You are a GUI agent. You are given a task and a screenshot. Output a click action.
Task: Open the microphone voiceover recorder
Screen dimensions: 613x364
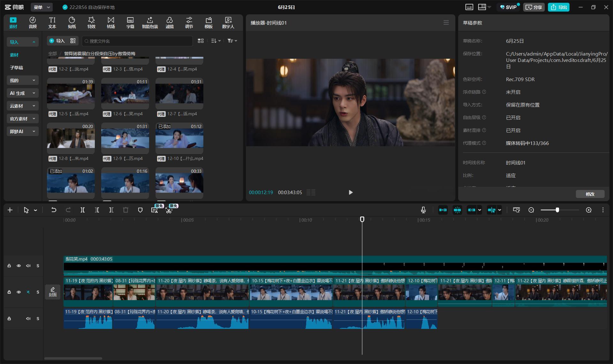click(423, 210)
